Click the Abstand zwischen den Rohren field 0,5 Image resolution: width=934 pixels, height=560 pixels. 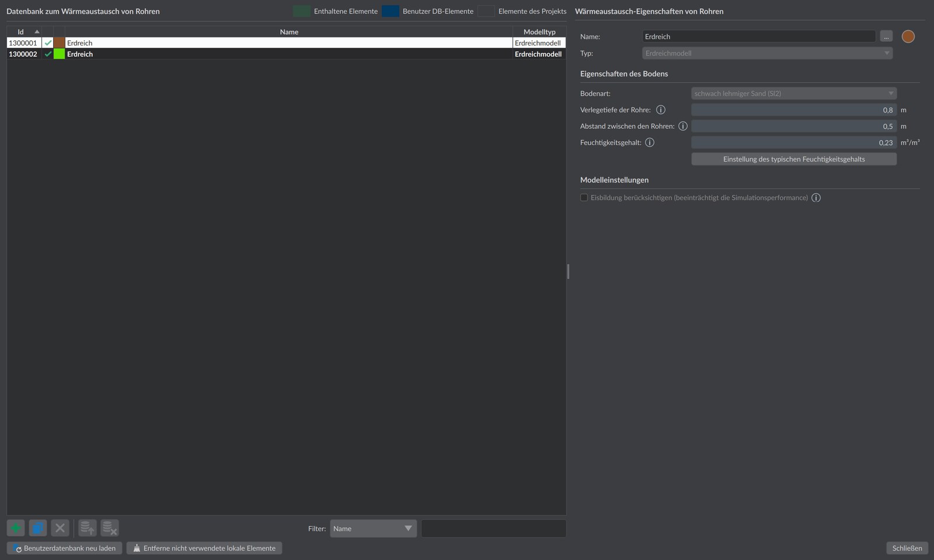coord(794,126)
